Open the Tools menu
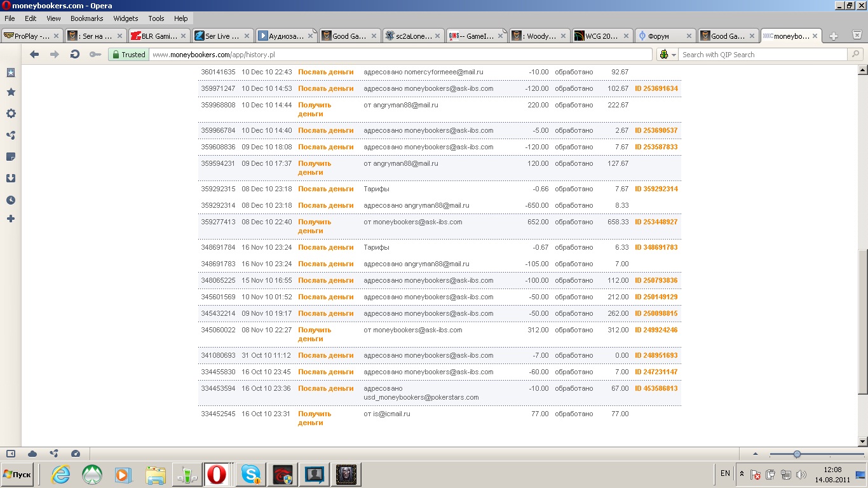 pyautogui.click(x=156, y=18)
